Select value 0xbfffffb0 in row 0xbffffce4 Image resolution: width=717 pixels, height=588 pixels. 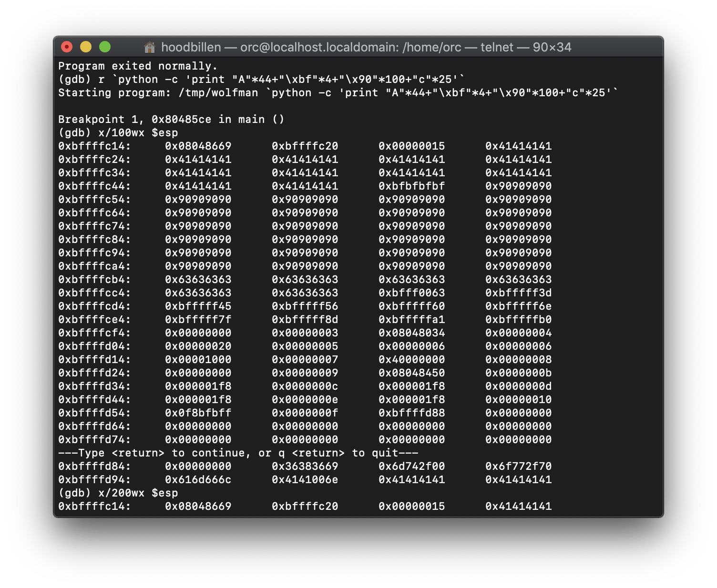pos(519,319)
